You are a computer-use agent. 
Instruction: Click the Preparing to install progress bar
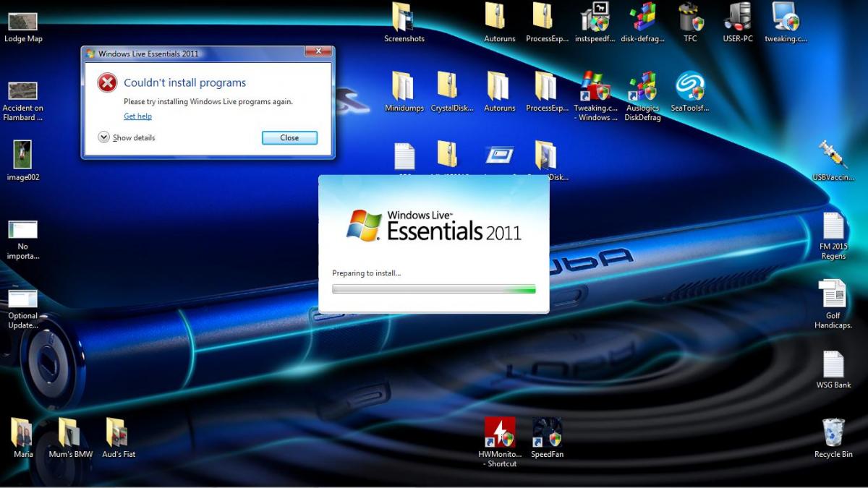434,289
